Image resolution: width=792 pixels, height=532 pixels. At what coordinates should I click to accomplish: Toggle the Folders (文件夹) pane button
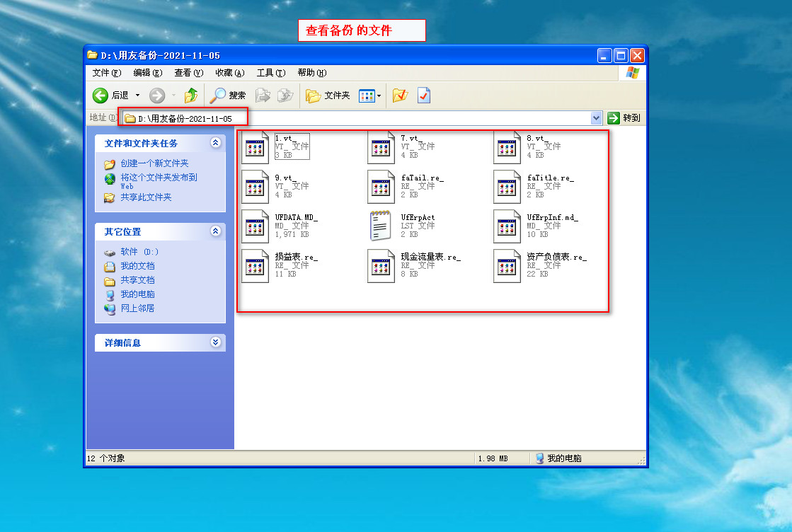click(x=328, y=96)
